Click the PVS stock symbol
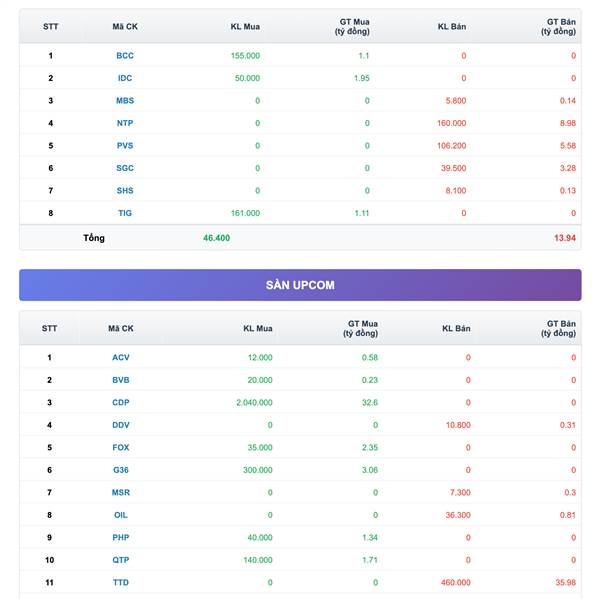The width and height of the screenshot is (600, 600). tap(125, 145)
